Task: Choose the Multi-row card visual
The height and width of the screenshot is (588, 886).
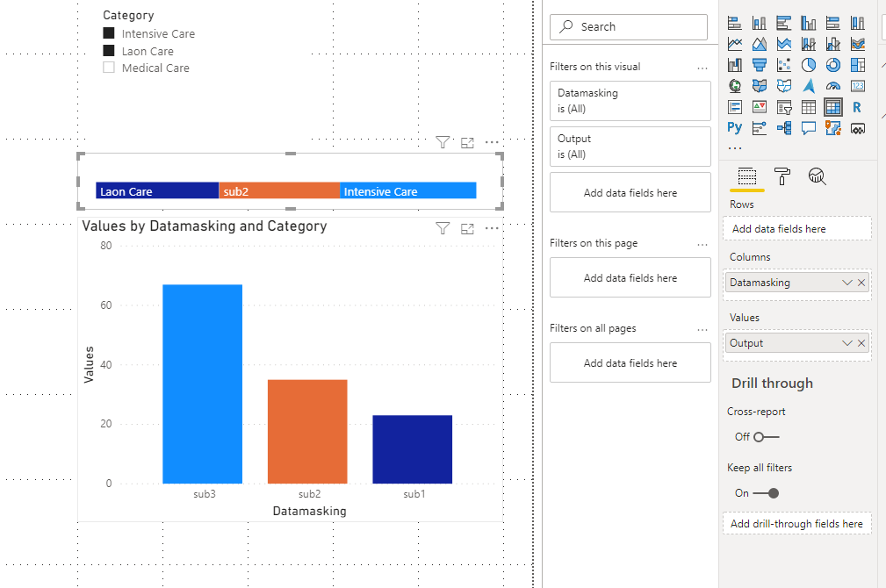Action: click(735, 107)
